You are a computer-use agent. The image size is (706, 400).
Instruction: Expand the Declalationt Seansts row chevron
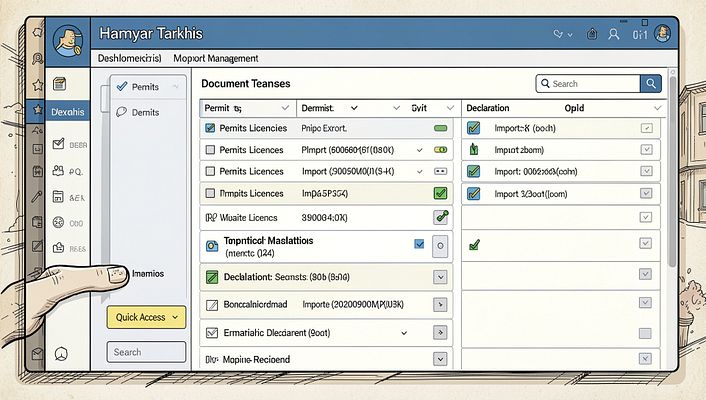point(440,277)
